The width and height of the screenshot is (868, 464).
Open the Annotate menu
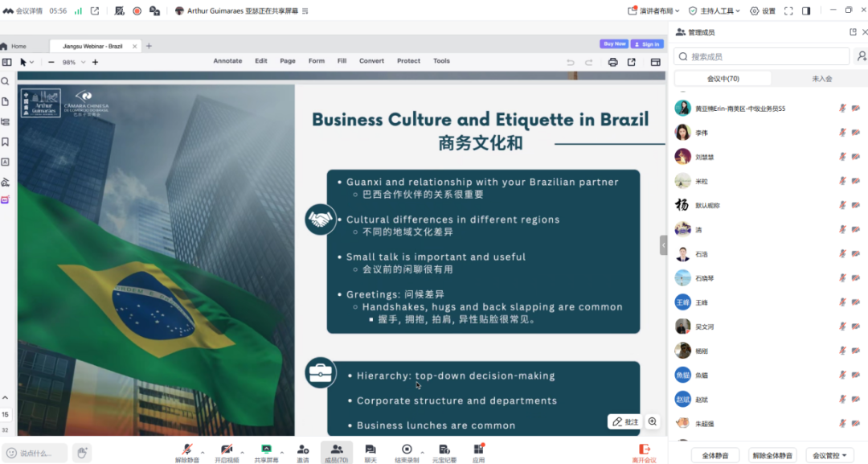227,61
